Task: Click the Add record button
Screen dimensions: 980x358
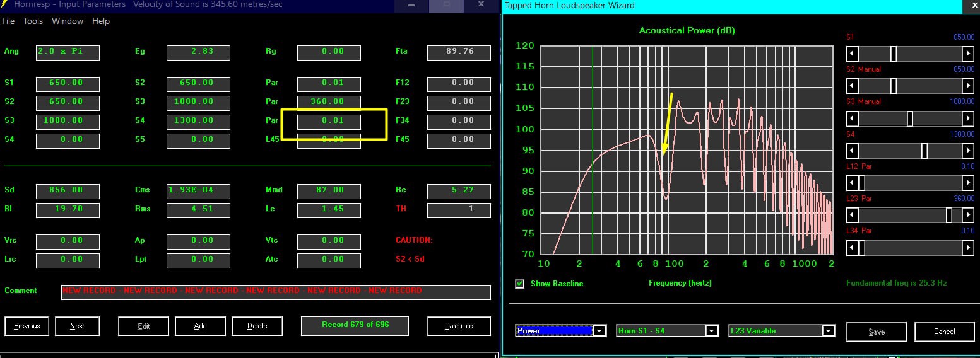Action: point(200,326)
